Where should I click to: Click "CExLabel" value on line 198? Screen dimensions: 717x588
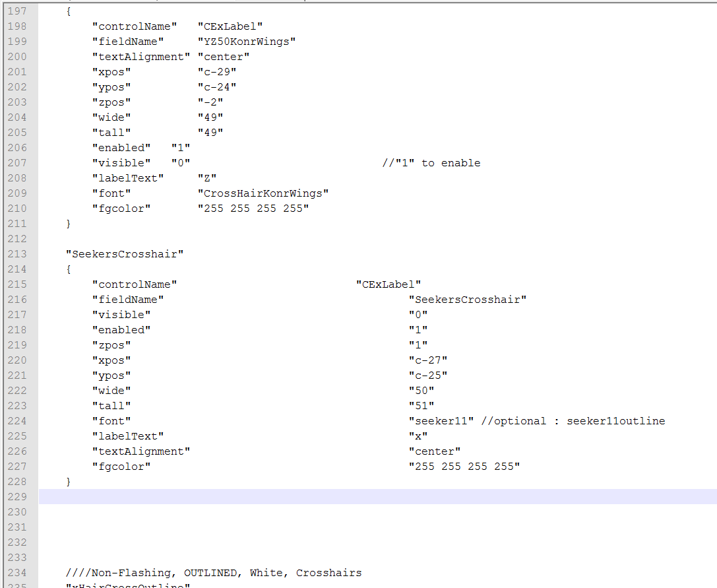click(230, 26)
